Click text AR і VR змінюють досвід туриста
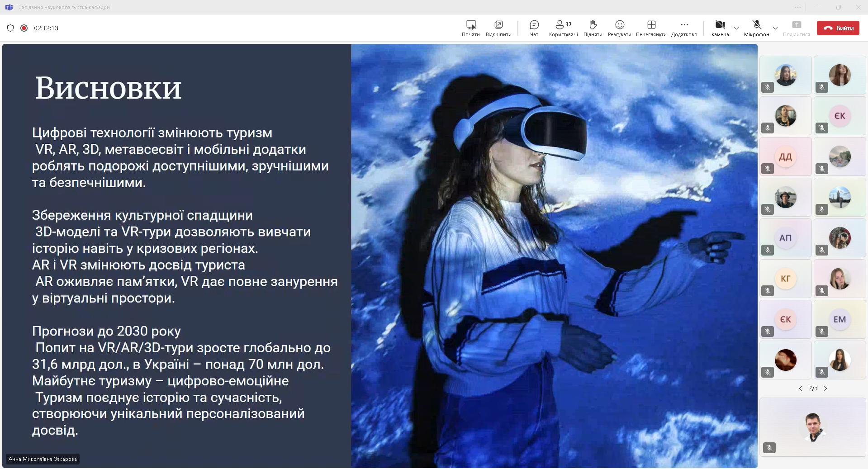 [138, 265]
